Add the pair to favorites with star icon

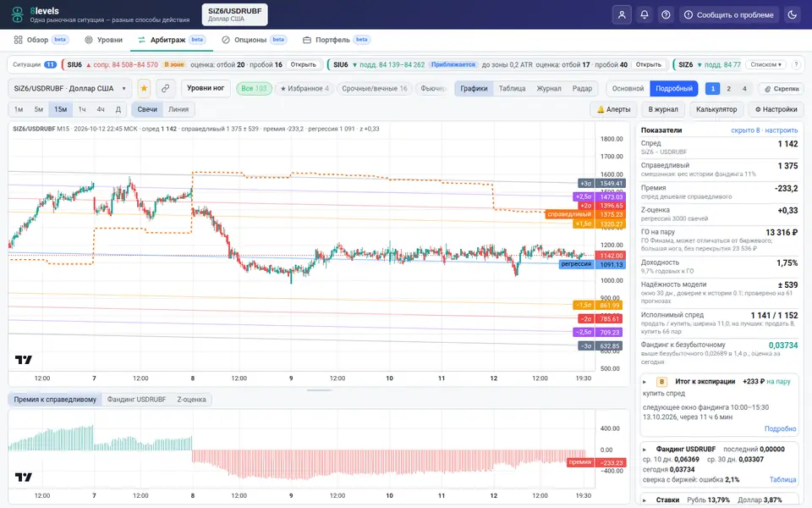pos(144,89)
